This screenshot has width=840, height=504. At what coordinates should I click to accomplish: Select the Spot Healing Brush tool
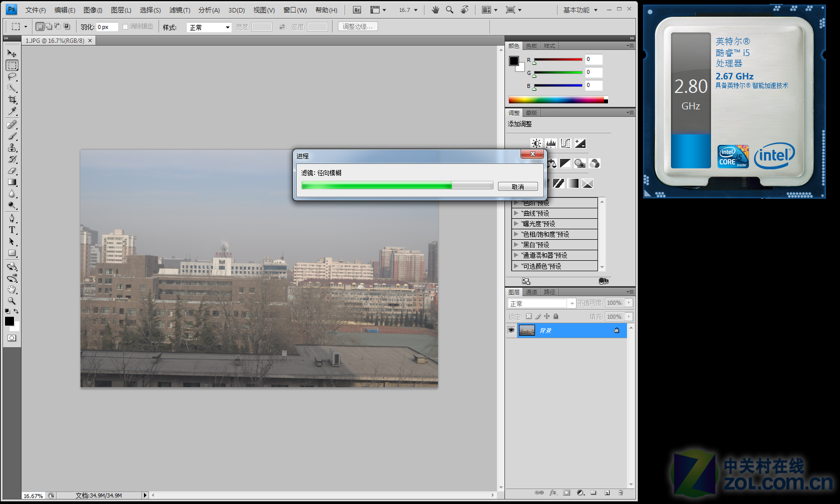12,125
